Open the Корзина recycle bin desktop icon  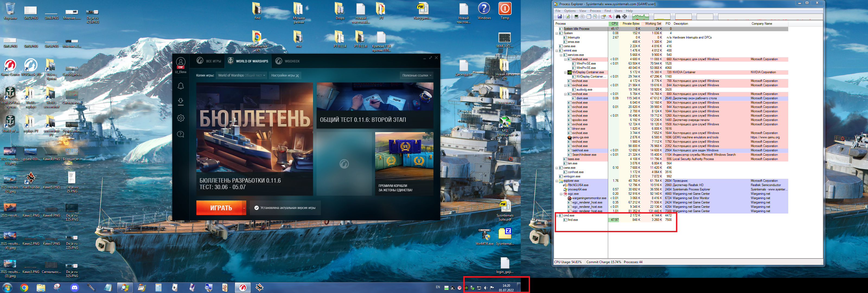click(x=11, y=11)
